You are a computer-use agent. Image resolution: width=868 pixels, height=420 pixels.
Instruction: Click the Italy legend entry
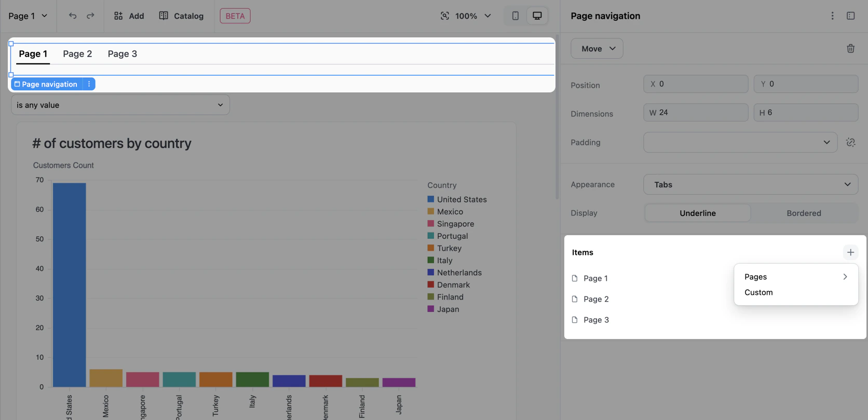pos(440,260)
